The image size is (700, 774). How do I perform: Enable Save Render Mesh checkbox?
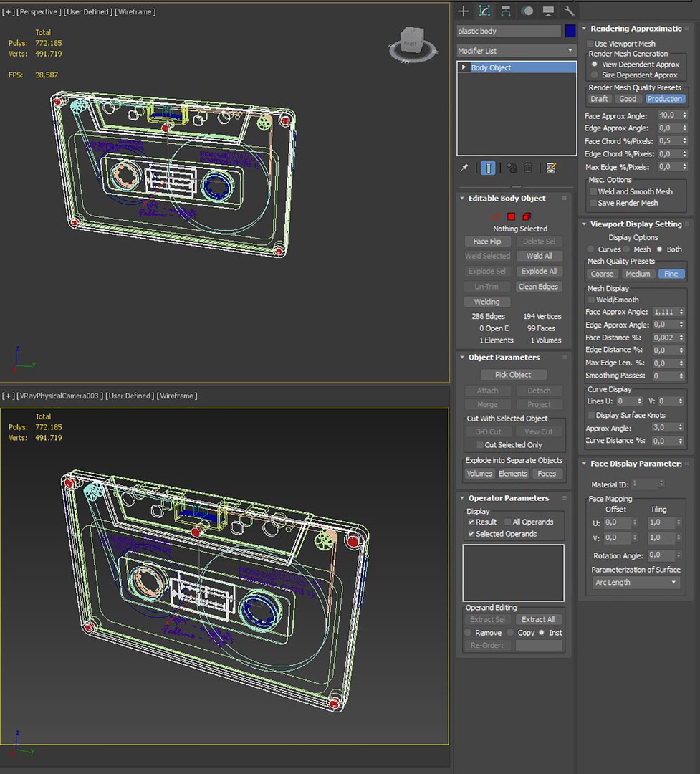point(593,203)
